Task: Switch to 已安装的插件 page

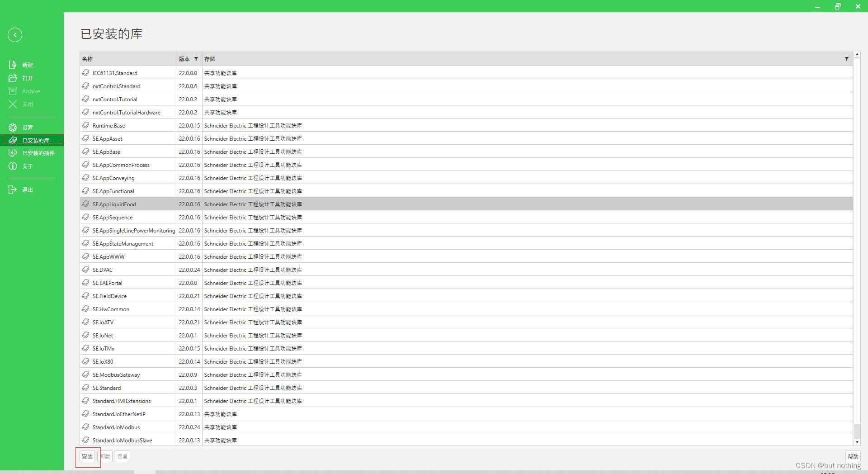Action: click(x=38, y=153)
